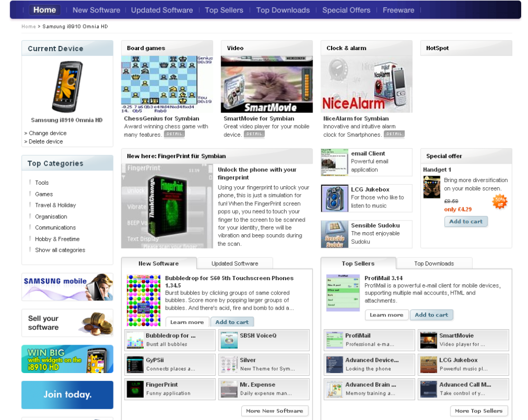Click the Silver theme icon
This screenshot has width=528, height=420.
pos(229,365)
